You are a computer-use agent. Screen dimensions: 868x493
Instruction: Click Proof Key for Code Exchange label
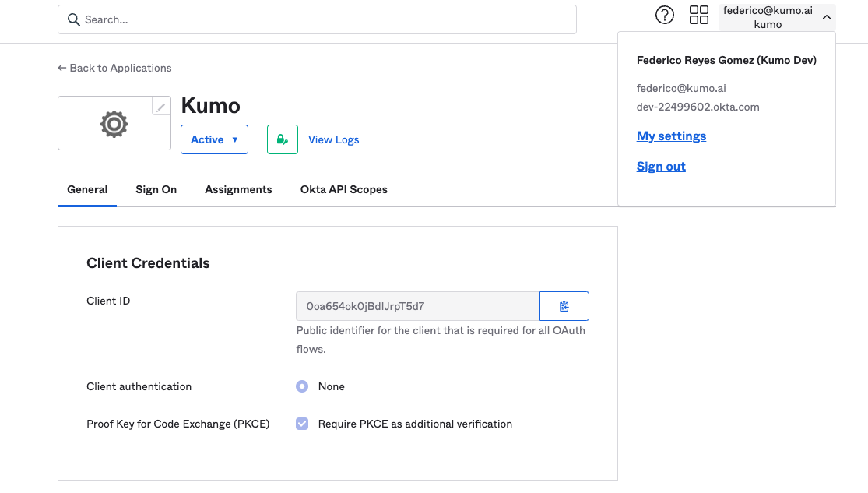(x=177, y=424)
